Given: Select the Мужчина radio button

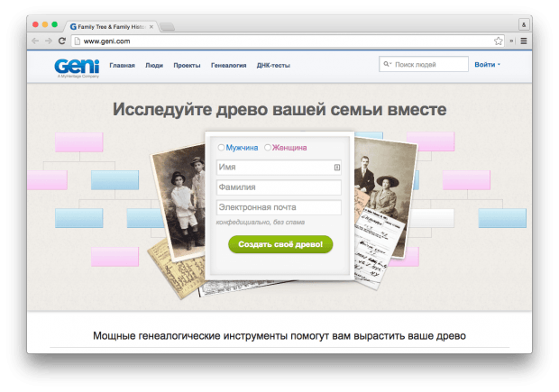Looking at the screenshot, I should pyautogui.click(x=222, y=148).
